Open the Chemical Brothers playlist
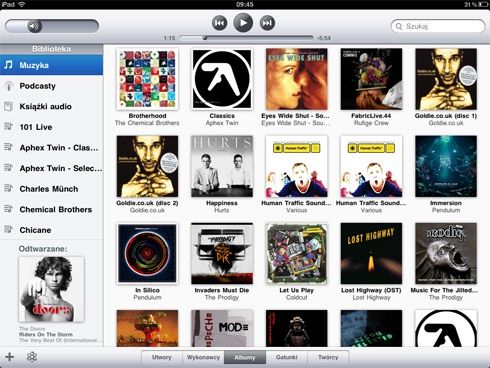The height and width of the screenshot is (368, 490). tap(51, 210)
